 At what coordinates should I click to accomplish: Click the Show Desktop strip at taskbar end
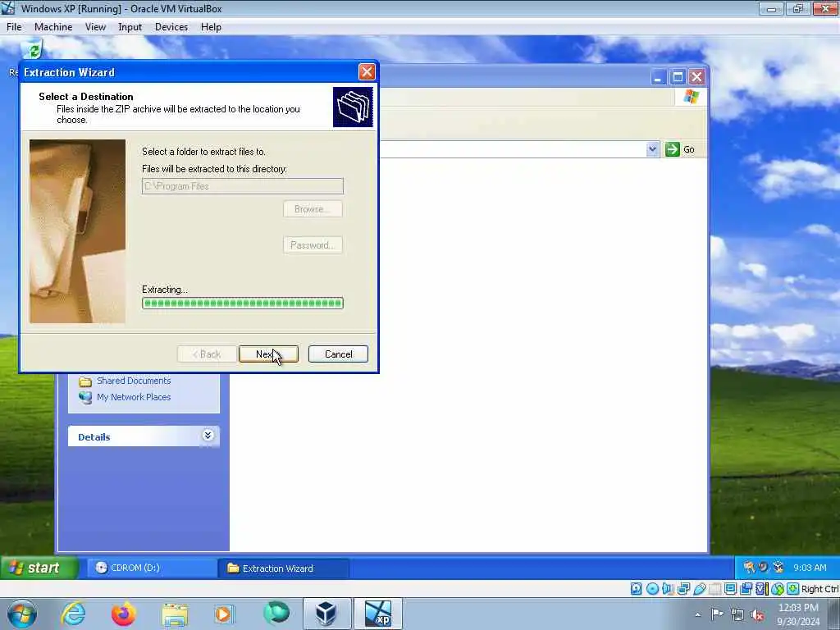click(834, 614)
